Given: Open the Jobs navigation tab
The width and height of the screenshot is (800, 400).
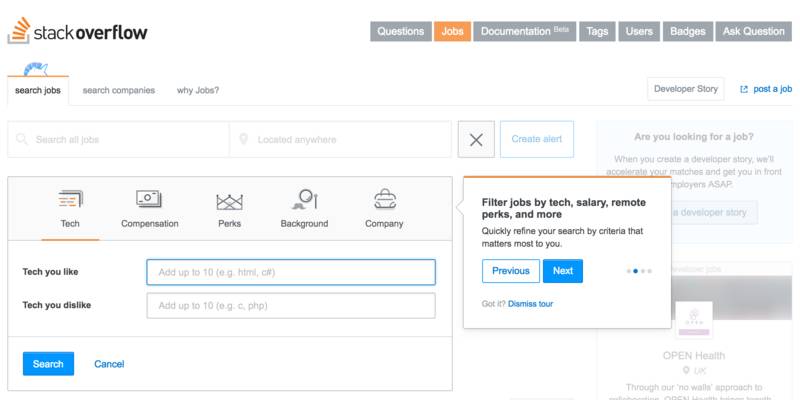Looking at the screenshot, I should point(453,31).
